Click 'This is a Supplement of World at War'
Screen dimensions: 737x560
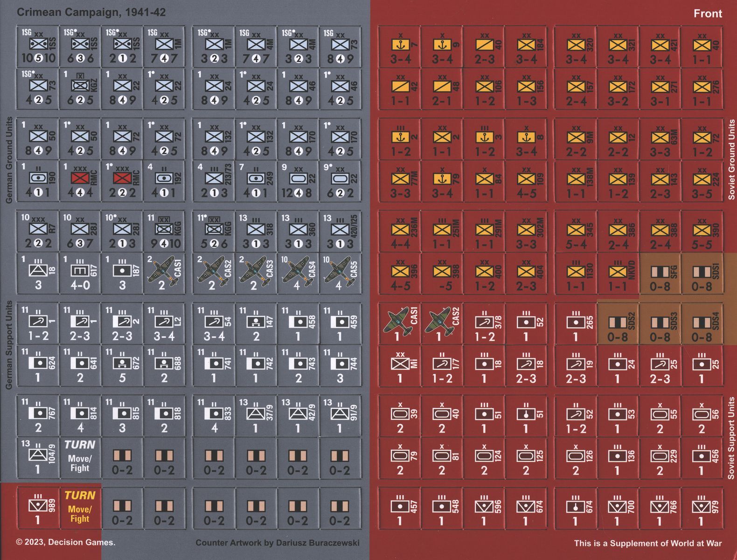tap(647, 543)
